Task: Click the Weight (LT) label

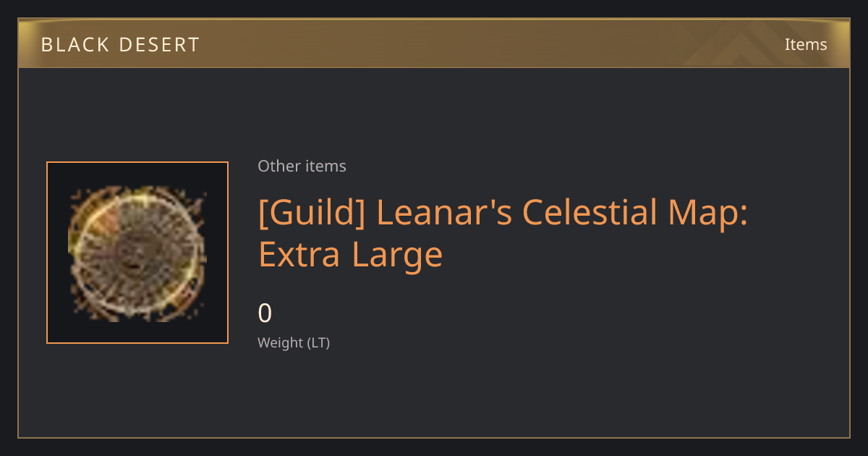Action: coord(294,342)
